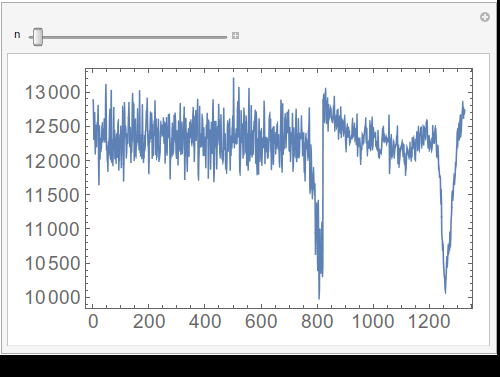This screenshot has height=377, width=500.
Task: Click the 11000 y-axis label
Action: tap(52, 230)
